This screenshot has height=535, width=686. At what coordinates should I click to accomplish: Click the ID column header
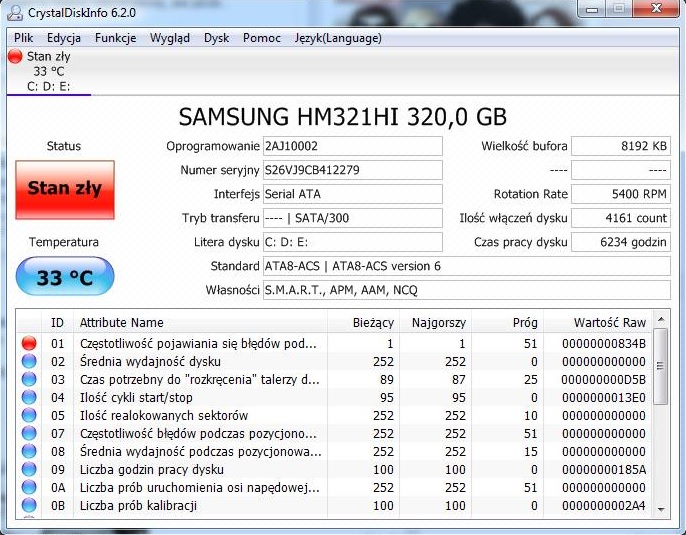[57, 322]
